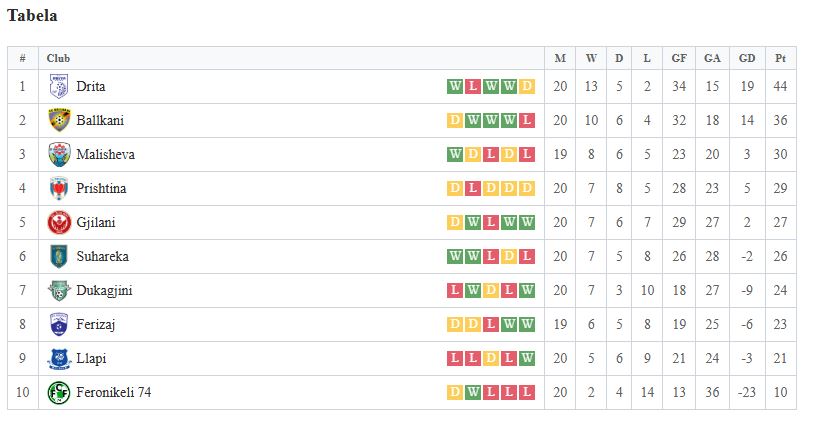
Task: Click Prishtina's red L form badge
Action: [473, 189]
